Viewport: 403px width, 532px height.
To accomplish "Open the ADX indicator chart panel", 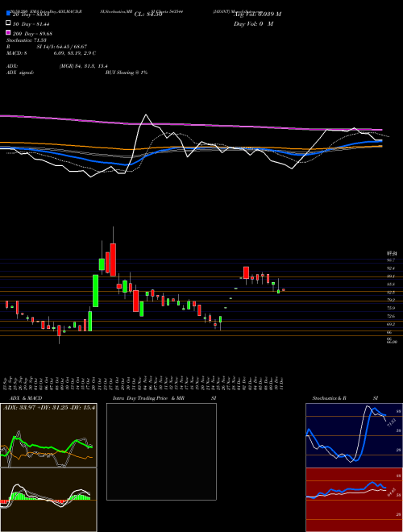I will 48,435.
